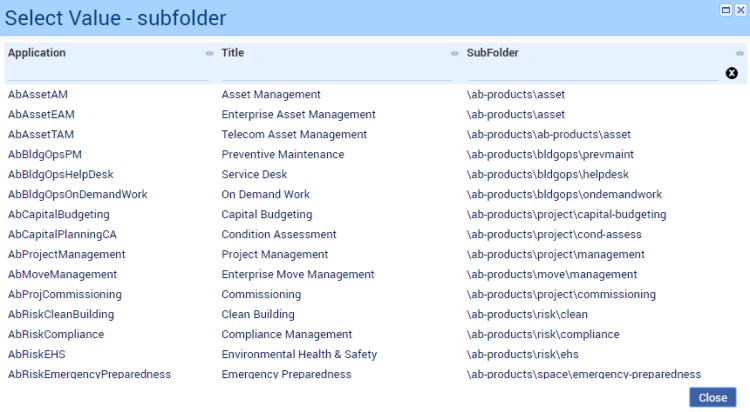Viewport: 750px width, 412px height.
Task: Focus the Title filter input field
Action: pos(336,73)
